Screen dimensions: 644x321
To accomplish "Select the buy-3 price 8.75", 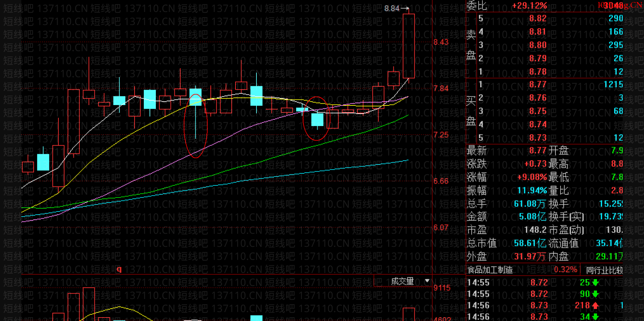I will 538,111.
